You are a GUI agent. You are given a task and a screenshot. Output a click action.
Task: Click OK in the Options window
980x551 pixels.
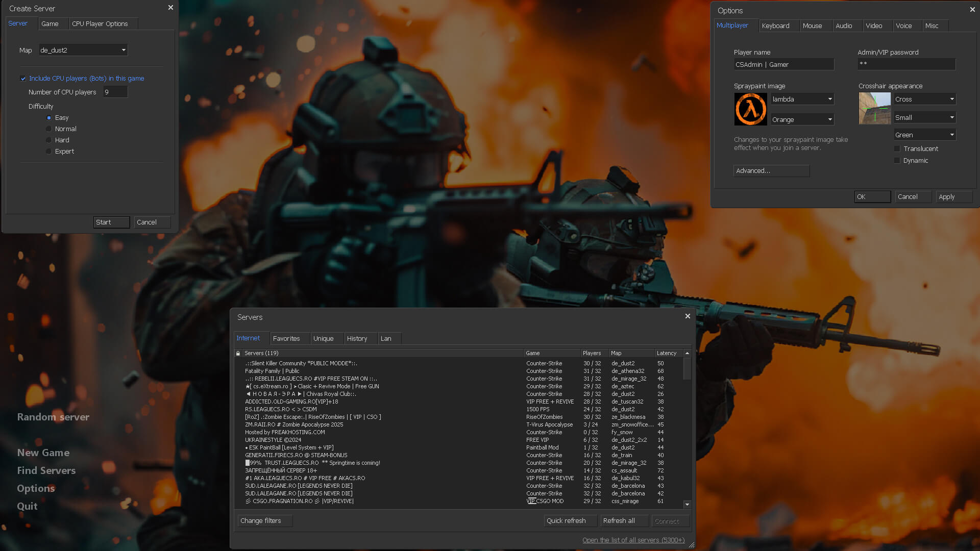(872, 197)
